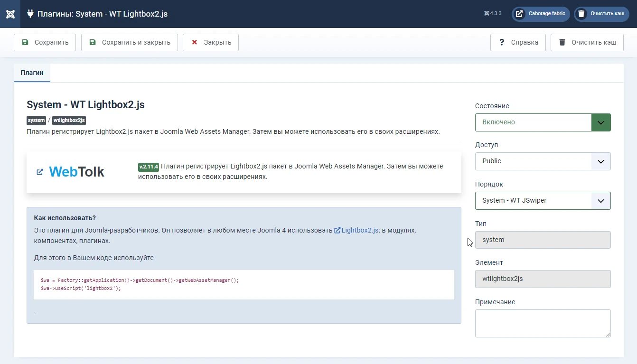
Task: Open the Порядок ordering dropdown
Action: click(543, 201)
